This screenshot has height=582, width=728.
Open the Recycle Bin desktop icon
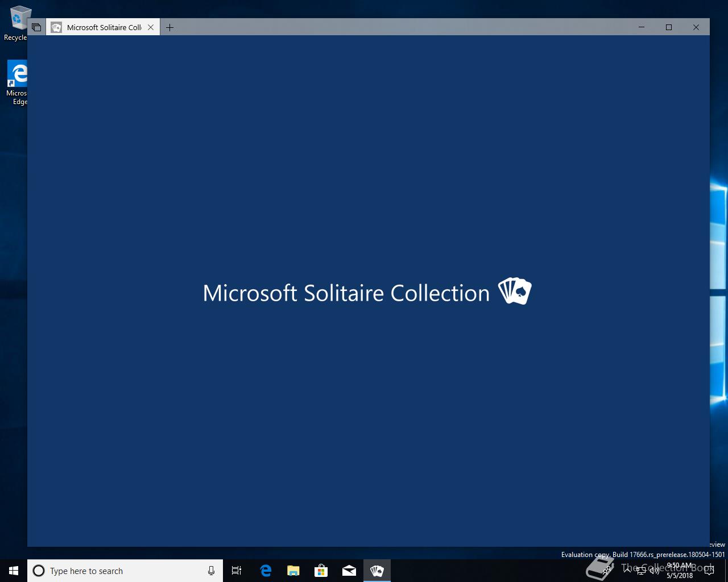click(x=16, y=24)
